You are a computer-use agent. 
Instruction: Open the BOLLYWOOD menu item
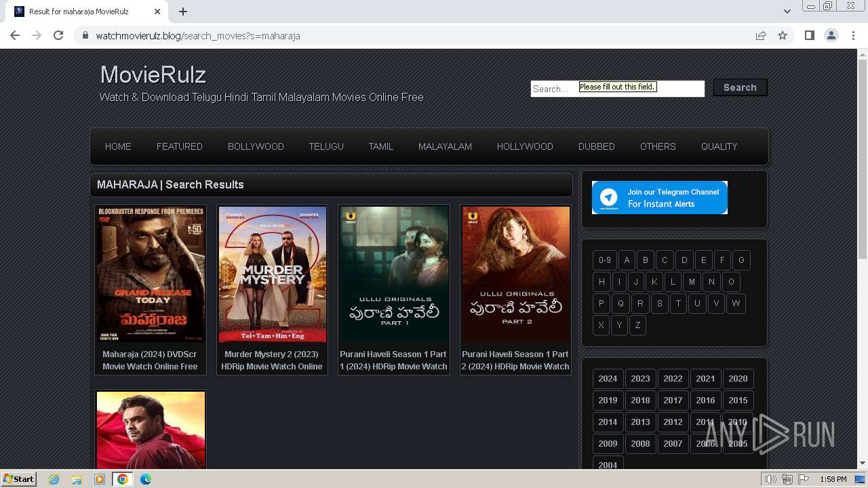tap(256, 146)
